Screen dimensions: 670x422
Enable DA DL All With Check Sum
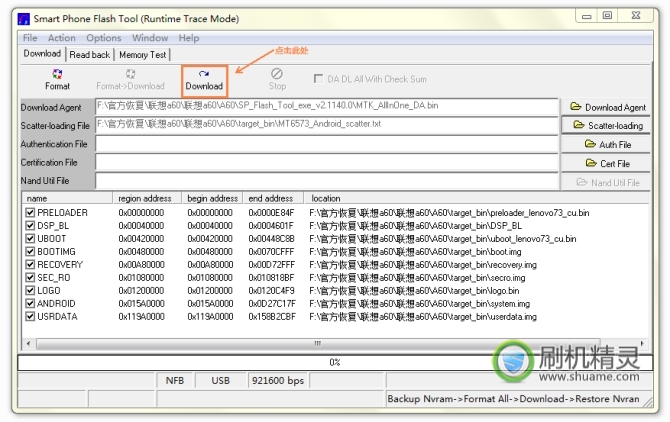point(319,79)
